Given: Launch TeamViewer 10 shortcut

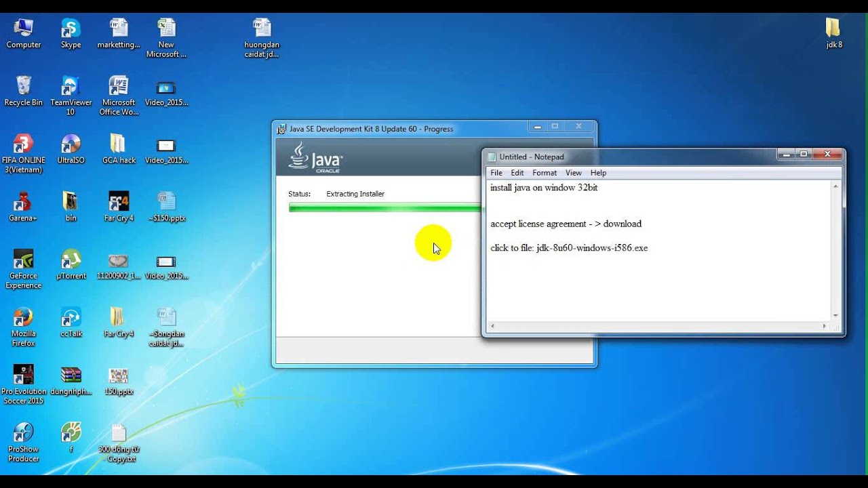Looking at the screenshot, I should tap(71, 96).
